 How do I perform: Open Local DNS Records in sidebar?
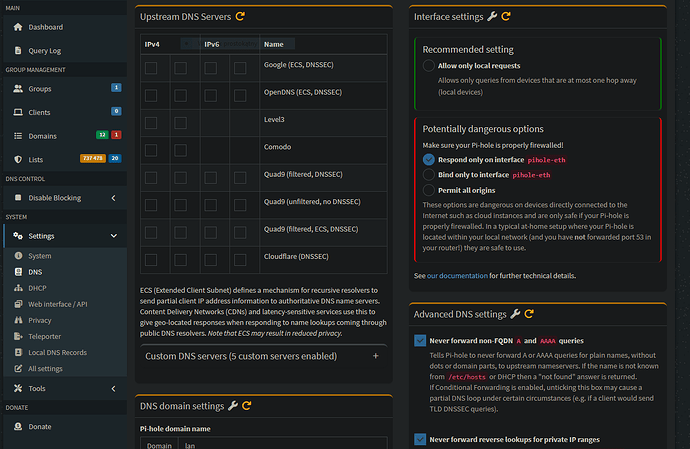click(57, 352)
